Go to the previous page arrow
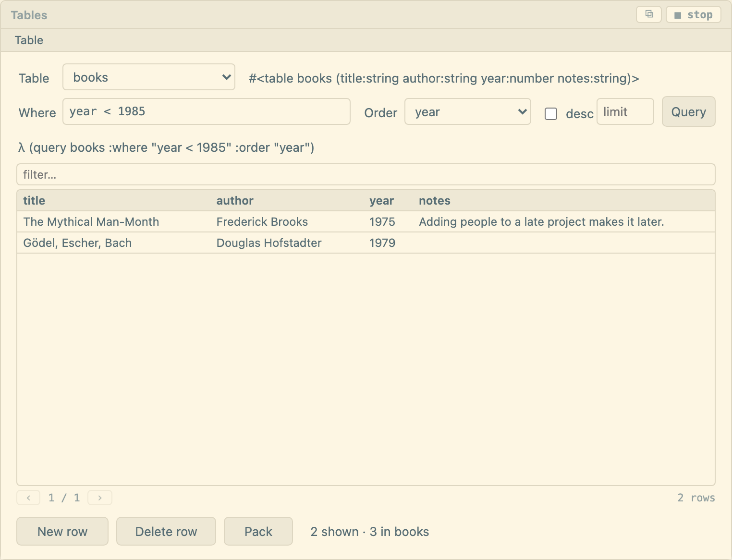 coord(28,498)
